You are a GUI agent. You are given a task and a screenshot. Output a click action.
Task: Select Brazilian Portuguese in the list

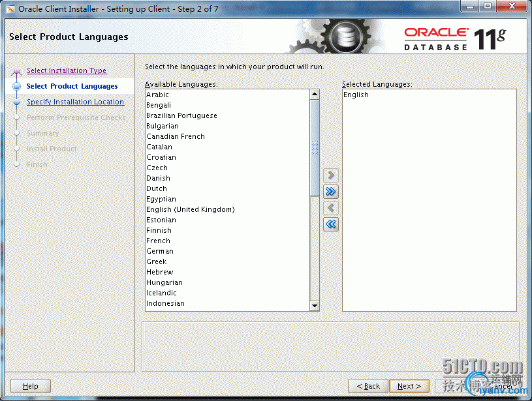pyautogui.click(x=227, y=115)
